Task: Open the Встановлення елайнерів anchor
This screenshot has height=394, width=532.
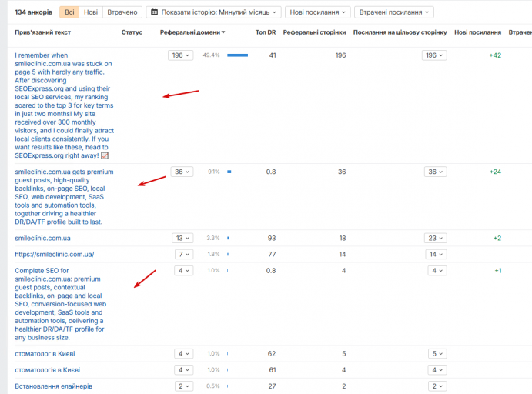Action: click(53, 386)
